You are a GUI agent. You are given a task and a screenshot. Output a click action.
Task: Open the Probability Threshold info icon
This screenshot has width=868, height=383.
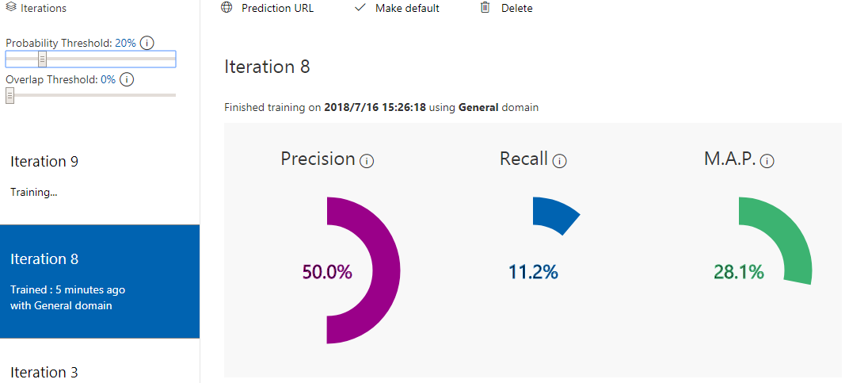pos(147,43)
